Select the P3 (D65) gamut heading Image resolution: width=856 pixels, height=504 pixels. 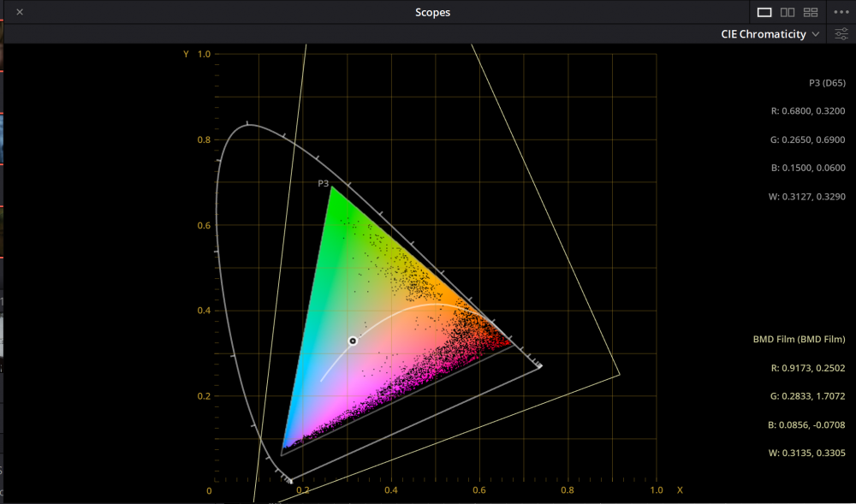(827, 83)
